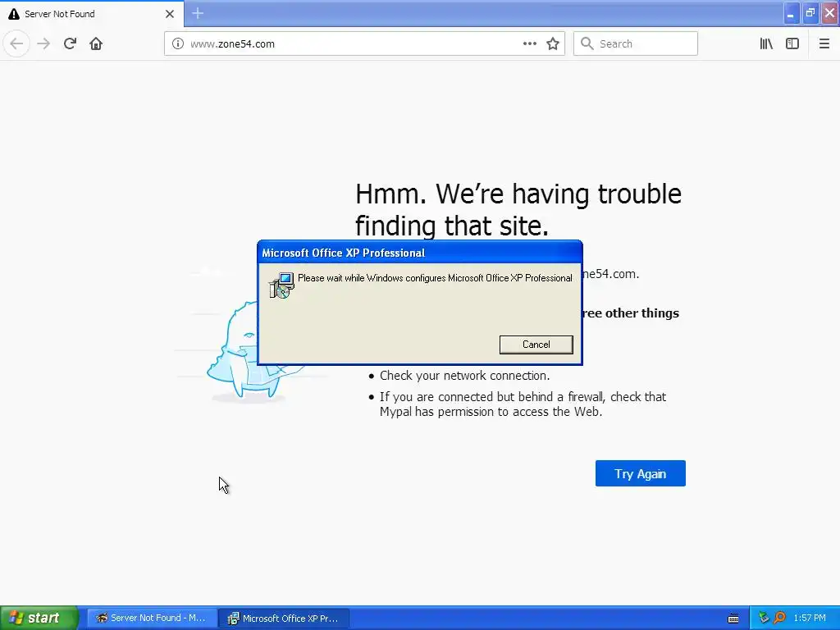Click the 1:57 PM system clock
840x630 pixels.
pyautogui.click(x=810, y=619)
